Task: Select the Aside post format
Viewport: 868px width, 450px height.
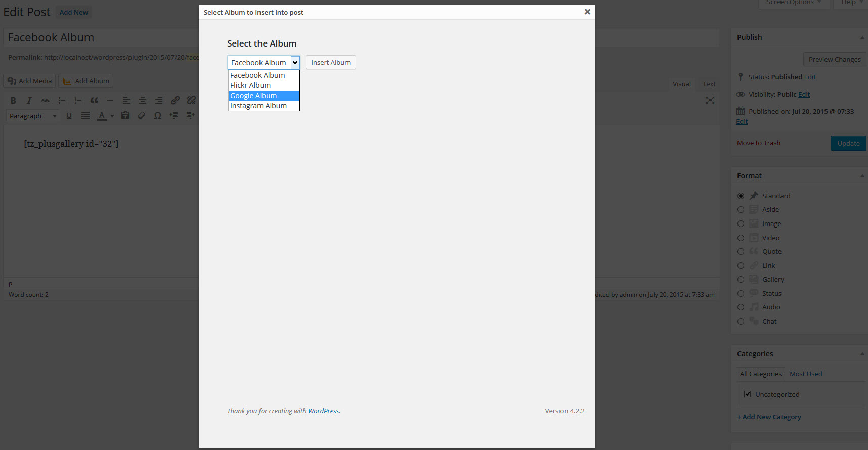Action: pos(741,209)
